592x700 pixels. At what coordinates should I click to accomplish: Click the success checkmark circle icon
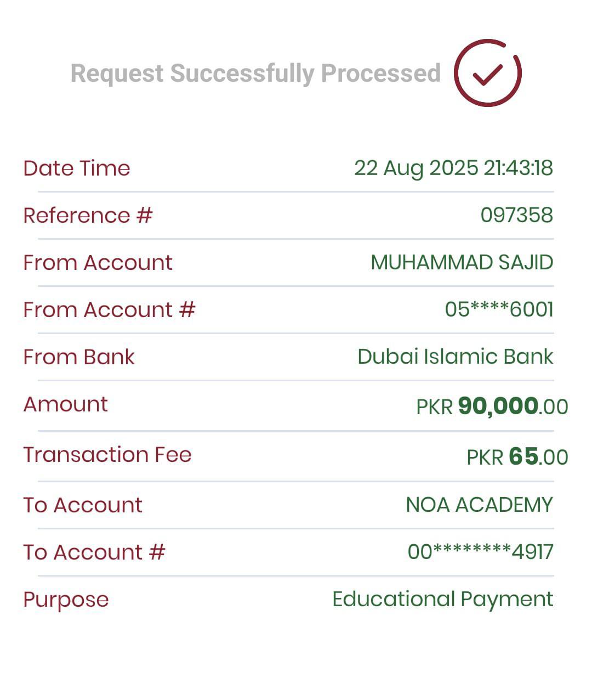pos(487,73)
